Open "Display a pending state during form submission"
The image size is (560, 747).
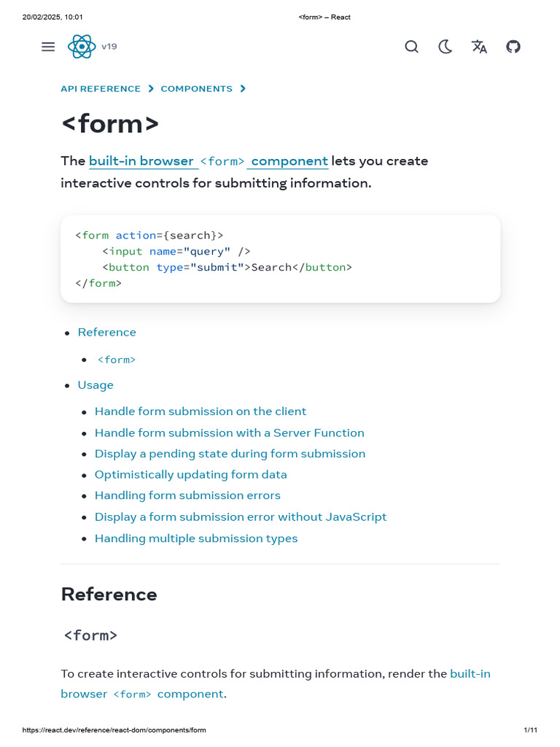click(230, 454)
